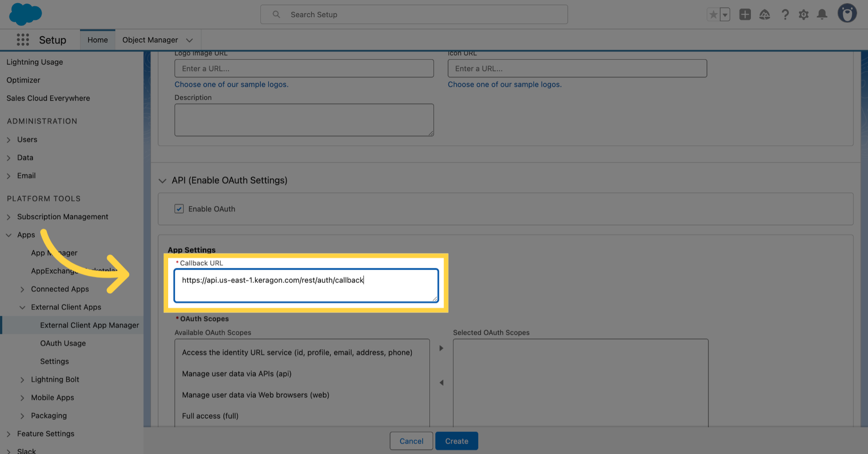Select the Access identity URL service scope
The width and height of the screenshot is (868, 454).
(297, 352)
